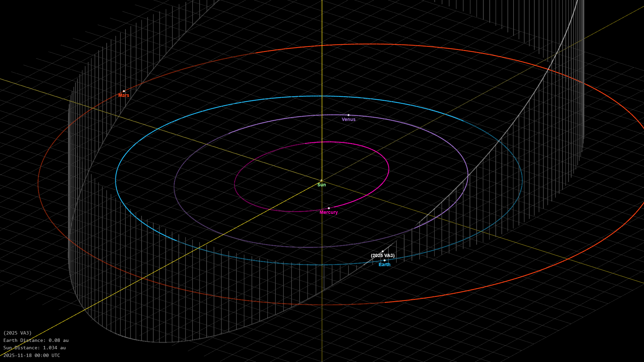644x362 pixels.
Task: Click the green Sun label
Action: [x=321, y=185]
